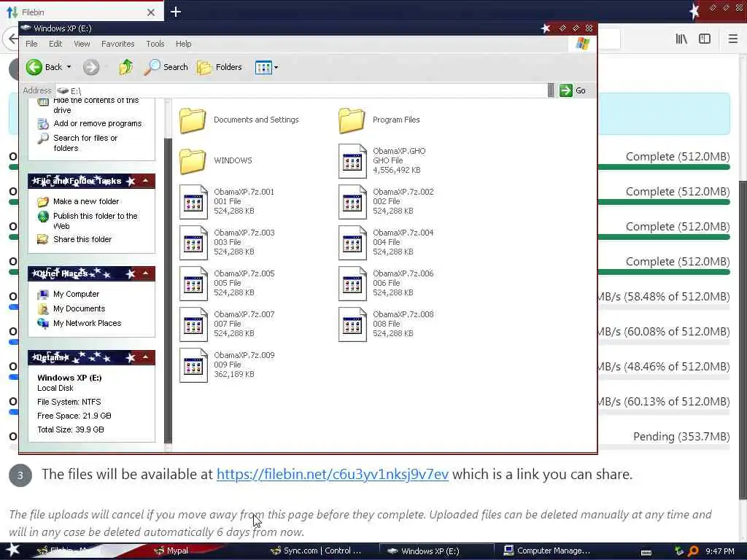
Task: Click the task pane vertical scrollbar
Action: [x=168, y=290]
